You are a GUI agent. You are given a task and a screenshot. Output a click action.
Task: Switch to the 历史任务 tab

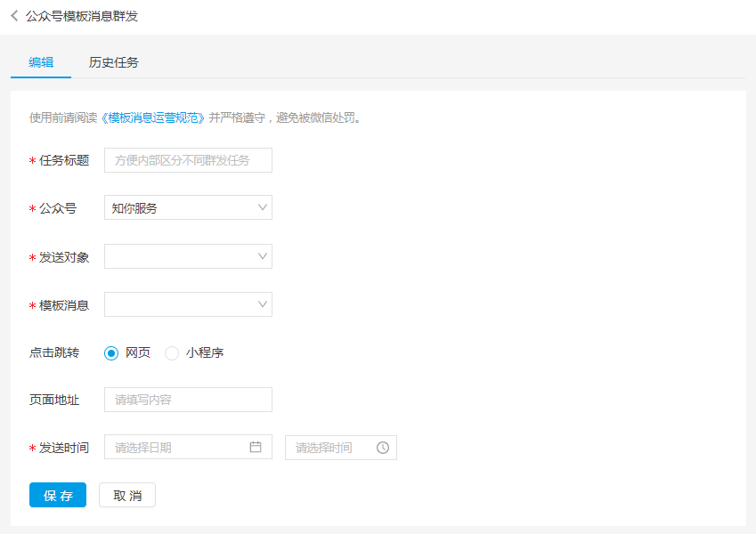(114, 62)
